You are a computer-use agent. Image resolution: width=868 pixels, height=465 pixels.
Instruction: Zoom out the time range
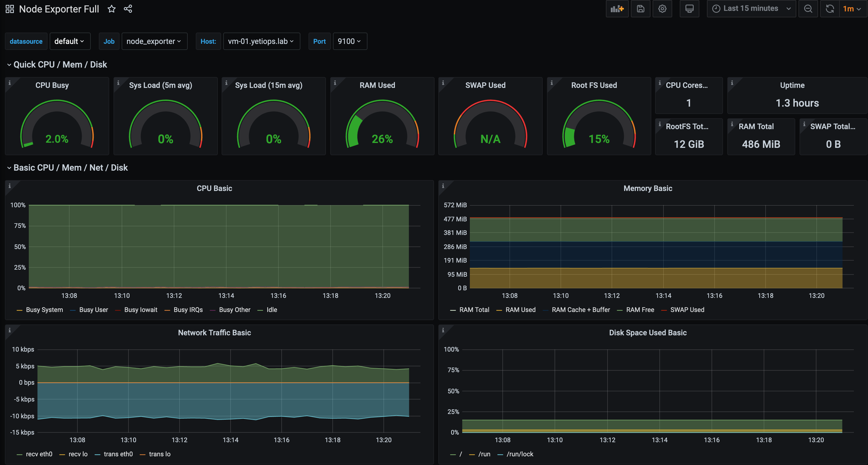click(808, 9)
